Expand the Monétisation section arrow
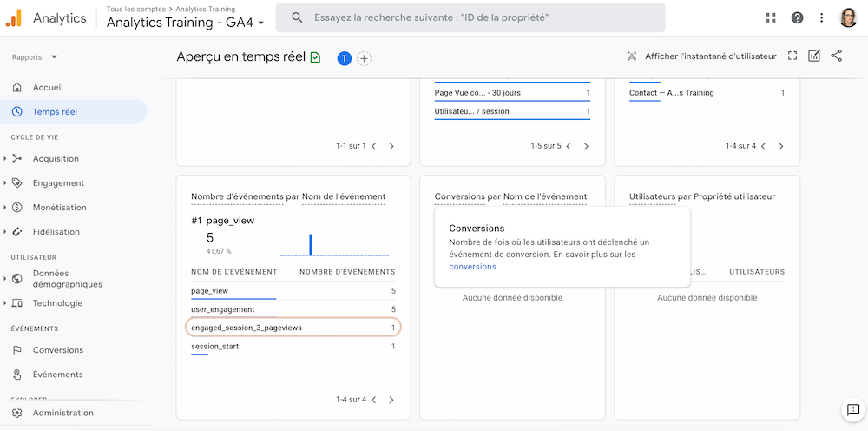Image resolution: width=868 pixels, height=431 pixels. [x=5, y=208]
